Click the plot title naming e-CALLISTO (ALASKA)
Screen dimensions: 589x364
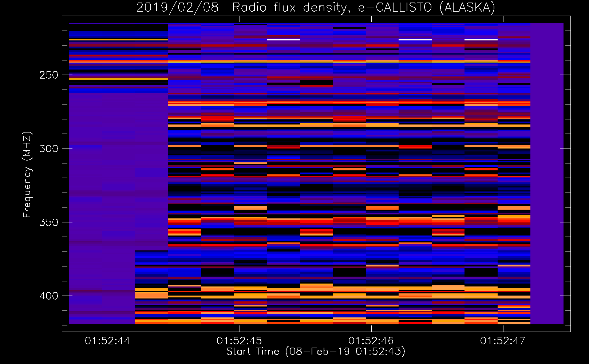pos(316,7)
